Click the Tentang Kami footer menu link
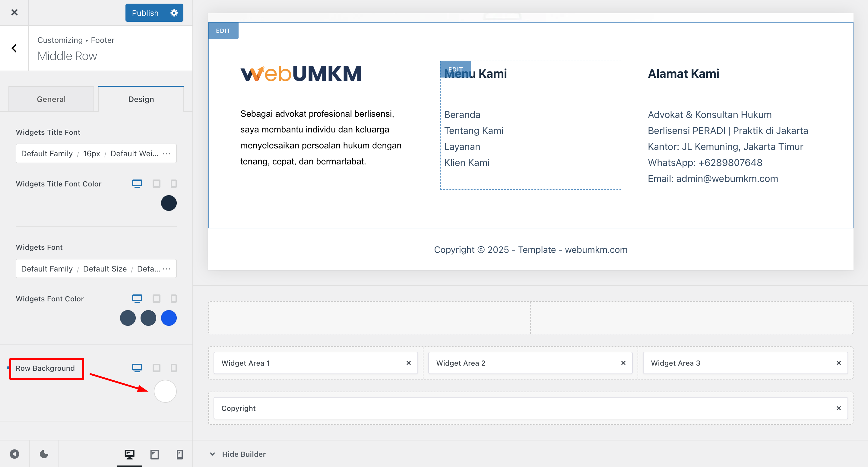Image resolution: width=868 pixels, height=467 pixels. (474, 130)
